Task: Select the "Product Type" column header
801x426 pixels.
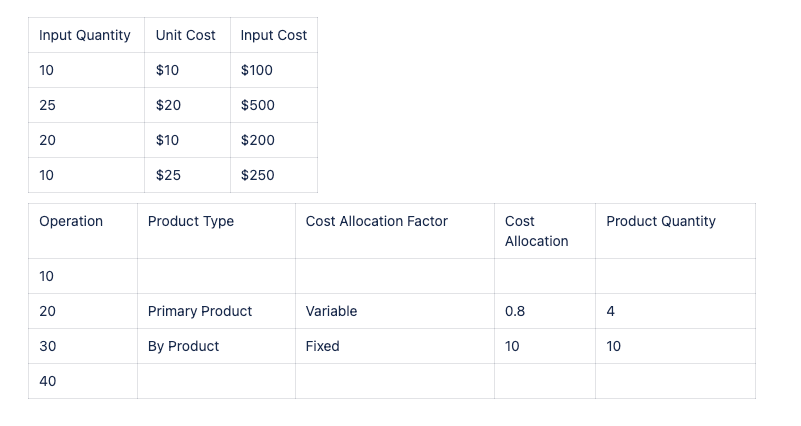Action: (191, 221)
